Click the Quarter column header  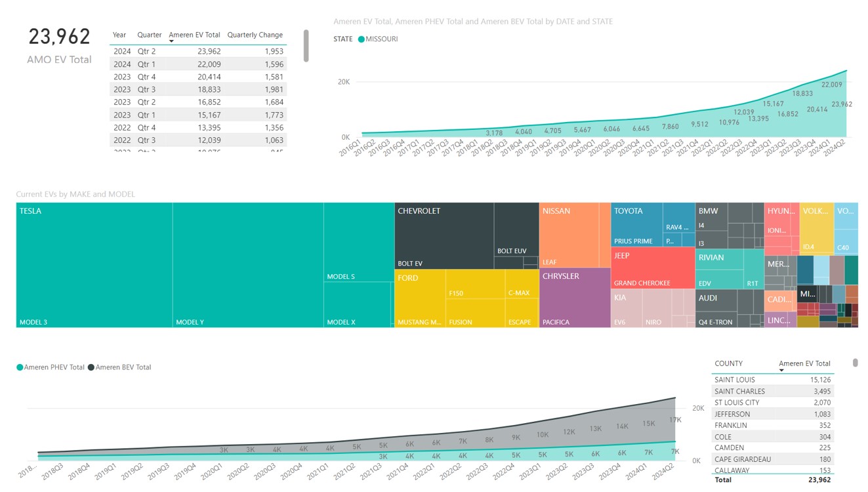[150, 35]
